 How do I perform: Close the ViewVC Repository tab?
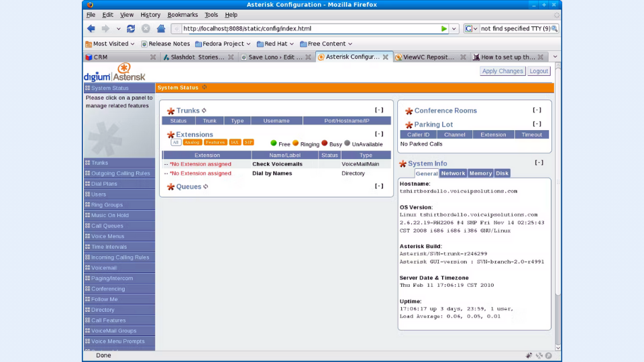pyautogui.click(x=463, y=57)
